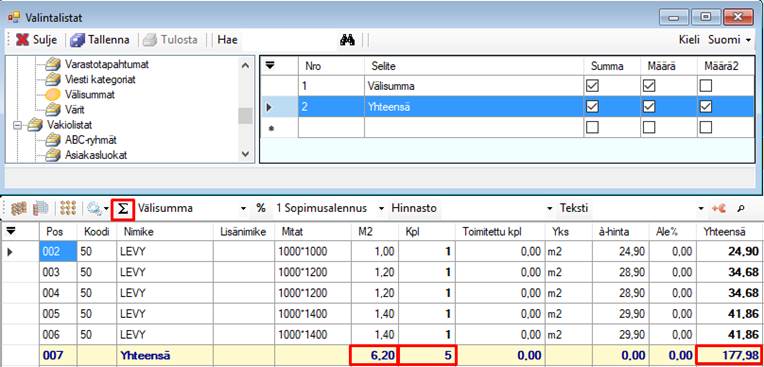Uncheck Määrä checkbox in Yhteensä row

click(649, 107)
